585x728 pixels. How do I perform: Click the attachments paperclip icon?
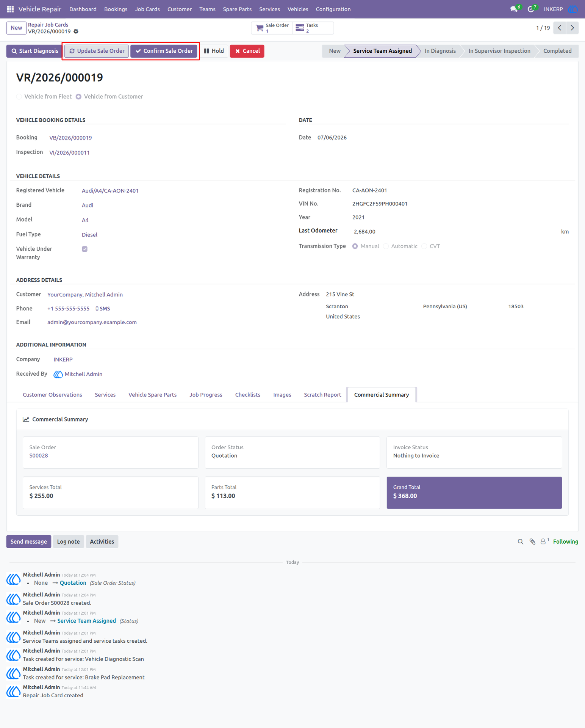coord(532,541)
